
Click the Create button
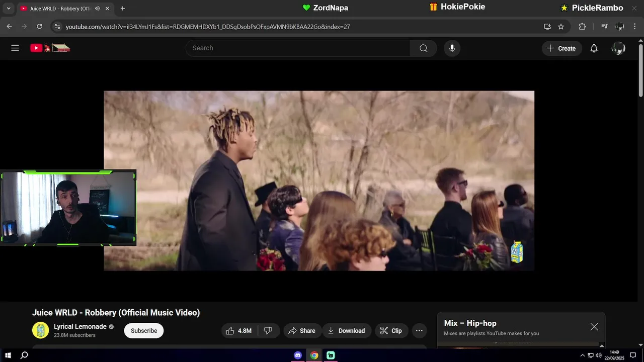point(561,48)
